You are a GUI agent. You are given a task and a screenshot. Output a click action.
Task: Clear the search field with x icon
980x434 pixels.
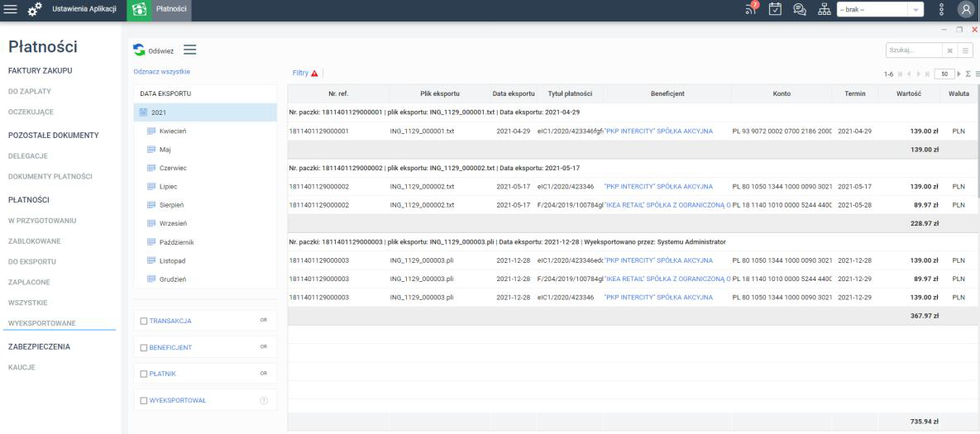point(949,50)
